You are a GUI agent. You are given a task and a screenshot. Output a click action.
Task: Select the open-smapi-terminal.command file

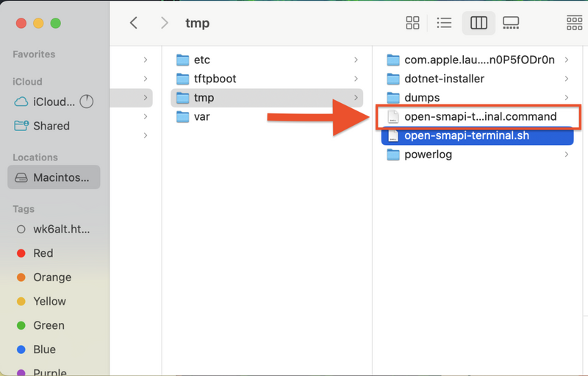477,117
